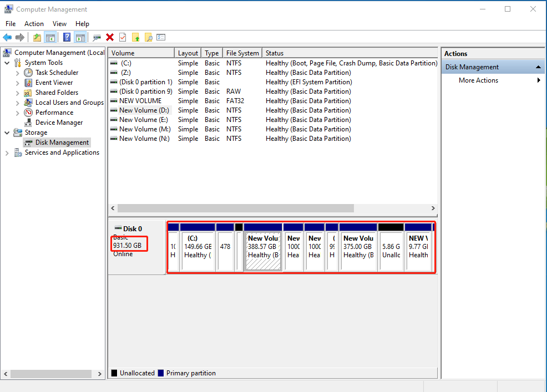This screenshot has width=547, height=392.
Task: Open the Help menu
Action: (x=82, y=24)
